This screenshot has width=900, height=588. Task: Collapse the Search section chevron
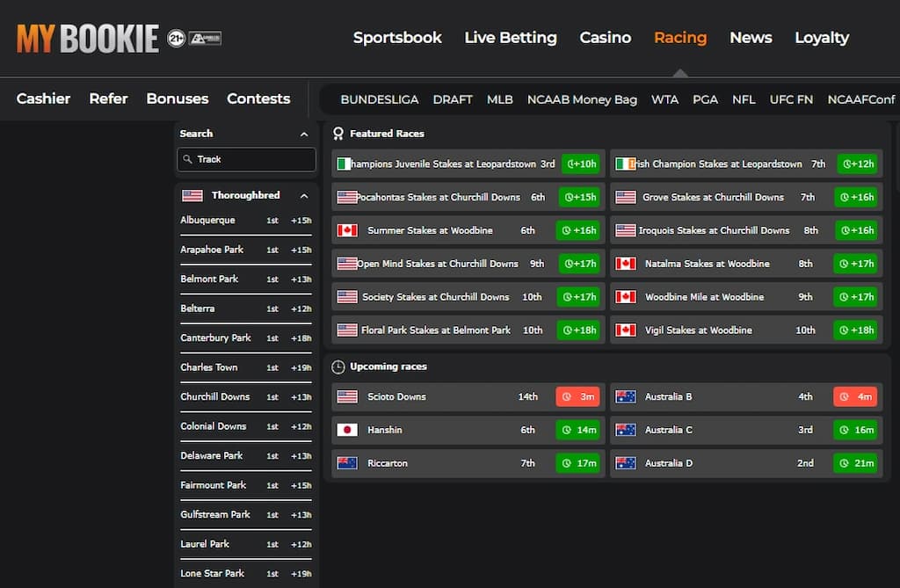(x=304, y=134)
